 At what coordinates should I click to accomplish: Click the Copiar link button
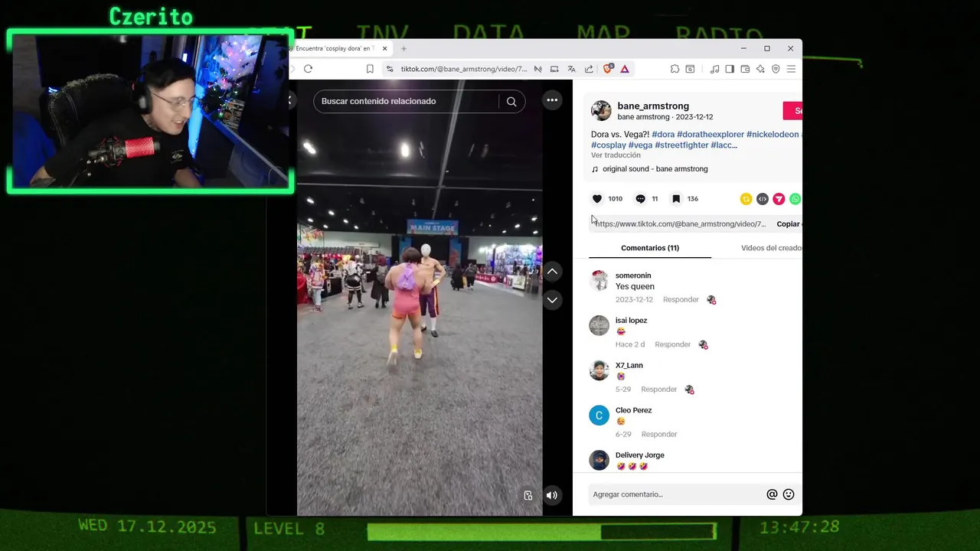pyautogui.click(x=789, y=224)
